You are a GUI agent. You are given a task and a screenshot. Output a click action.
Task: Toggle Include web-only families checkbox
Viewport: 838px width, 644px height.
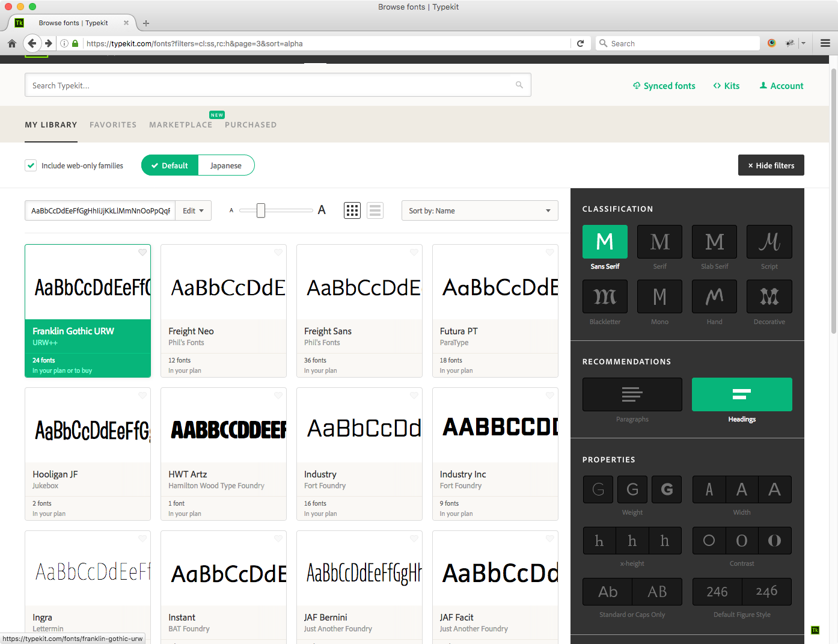click(31, 165)
